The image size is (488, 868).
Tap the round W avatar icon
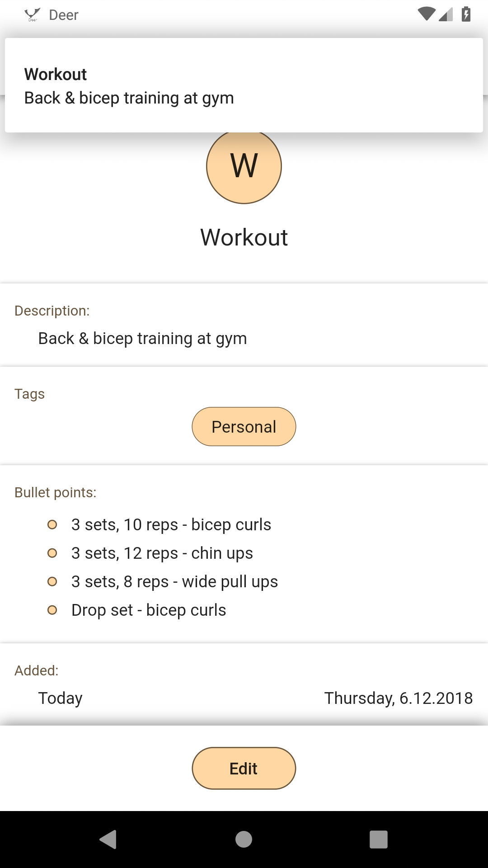tap(244, 166)
